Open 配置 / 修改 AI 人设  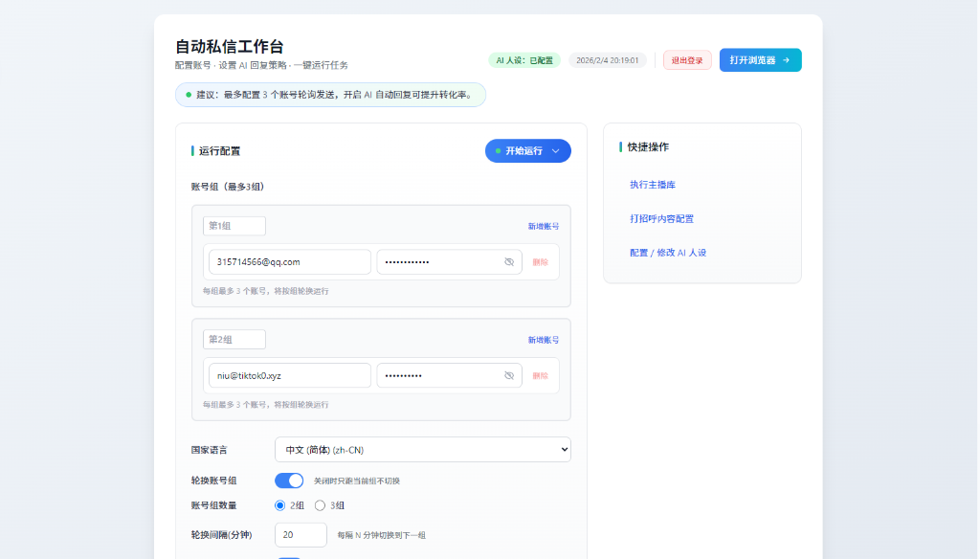tap(668, 253)
